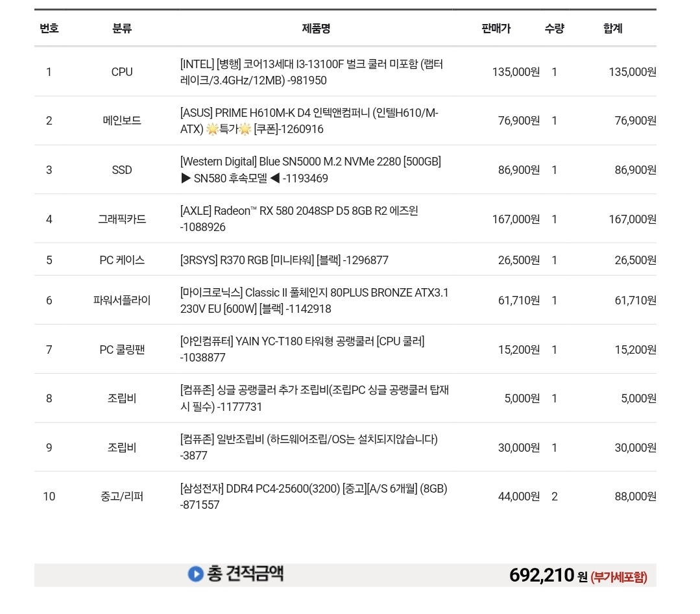Image resolution: width=700 pixels, height=614 pixels.
Task: Click the 692,210 grand total amount
Action: (542, 575)
